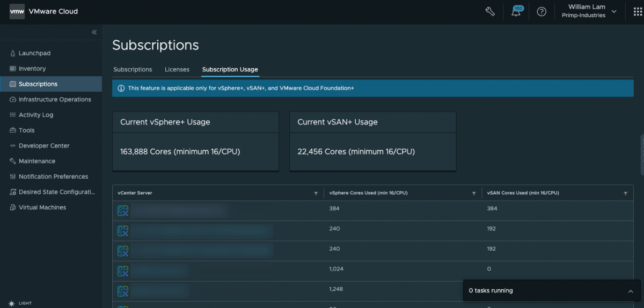Click the Maintenance sidebar icon
Viewport: 644px width, 308px height.
pyautogui.click(x=13, y=161)
